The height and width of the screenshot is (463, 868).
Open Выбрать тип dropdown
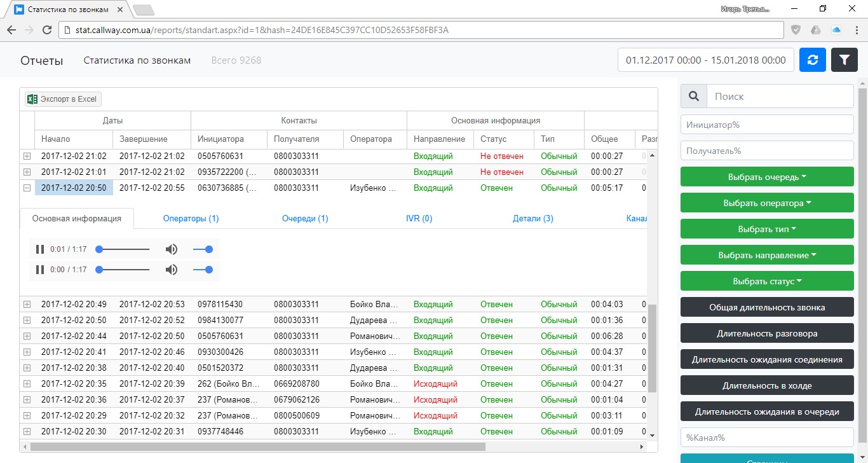tap(767, 229)
